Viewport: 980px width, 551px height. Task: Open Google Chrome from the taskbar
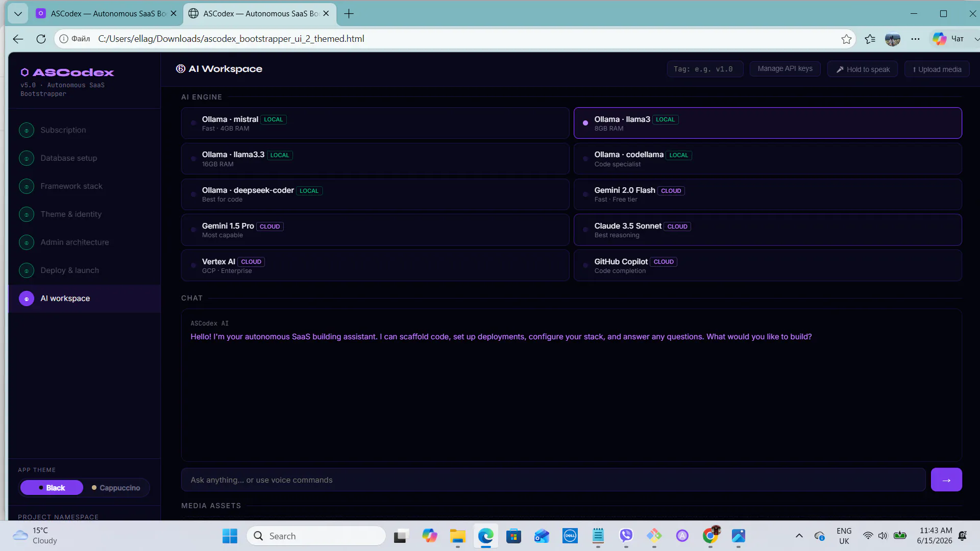tap(710, 536)
